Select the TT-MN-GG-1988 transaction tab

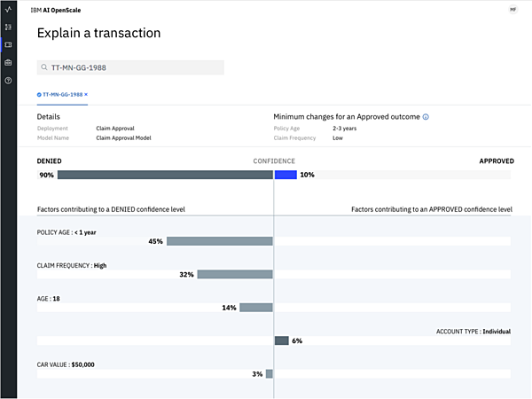[61, 94]
